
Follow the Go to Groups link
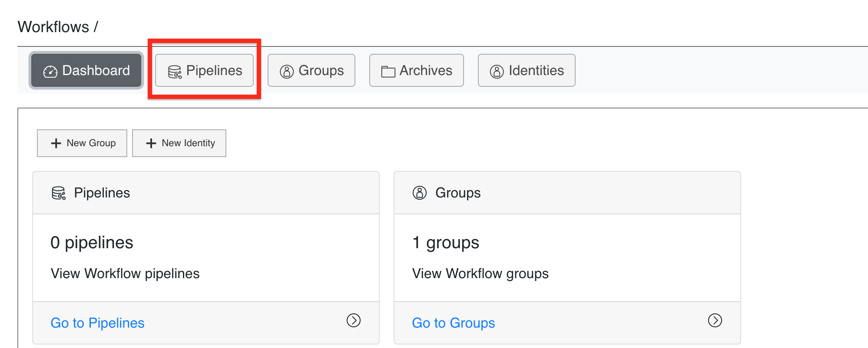454,323
